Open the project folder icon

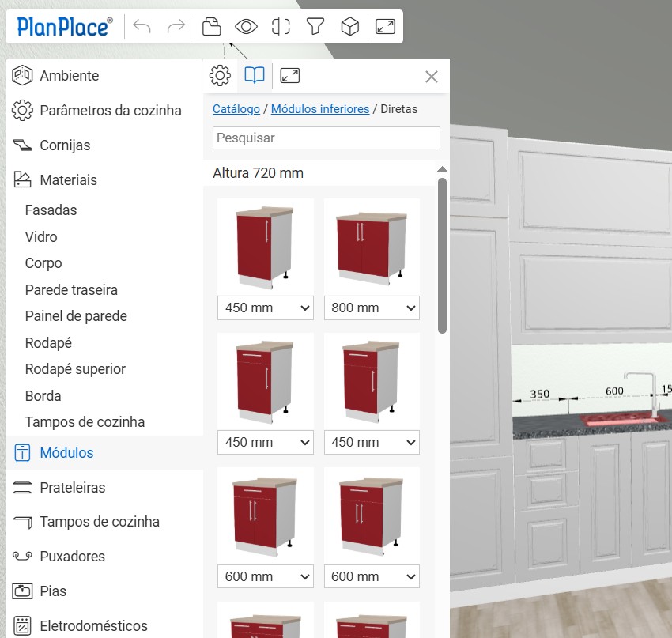point(211,27)
